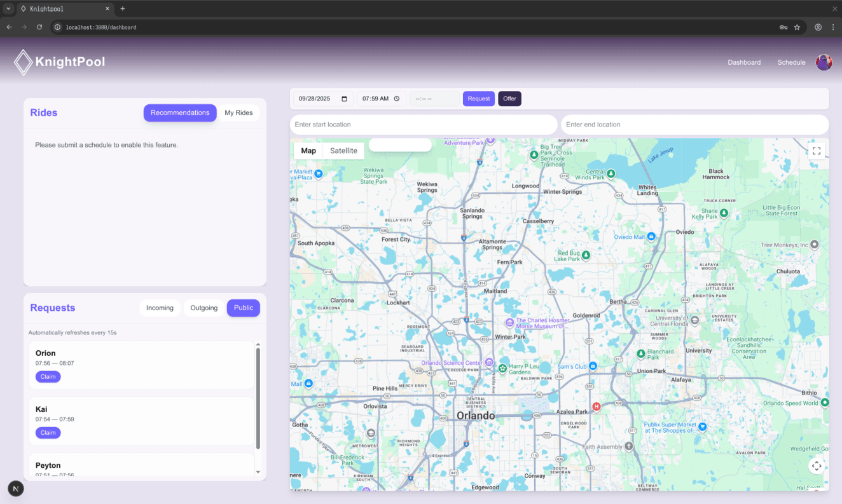Select Red Bug Lake Park marker
This screenshot has height=504, width=842.
pyautogui.click(x=586, y=255)
